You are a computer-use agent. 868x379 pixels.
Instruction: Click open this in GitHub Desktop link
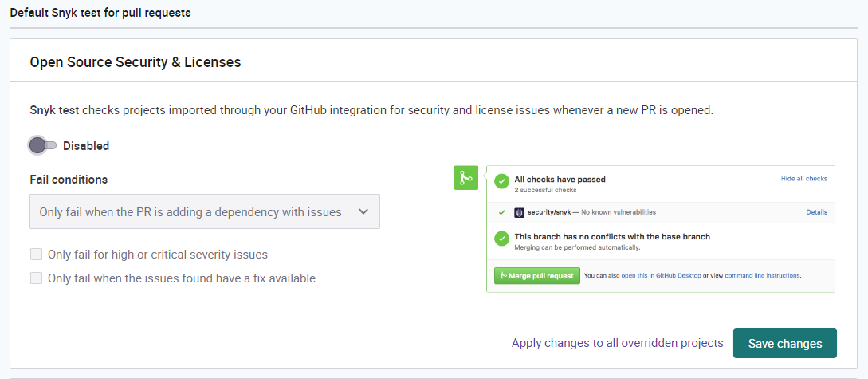tap(661, 275)
